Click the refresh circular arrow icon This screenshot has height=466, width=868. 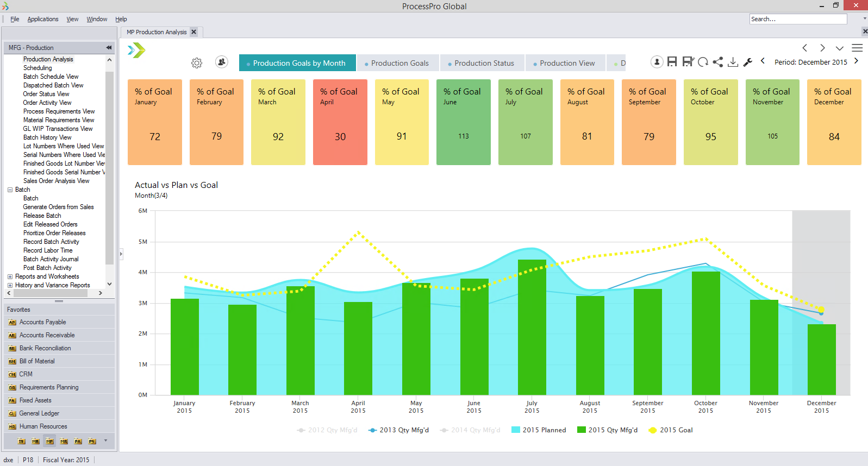tap(703, 62)
